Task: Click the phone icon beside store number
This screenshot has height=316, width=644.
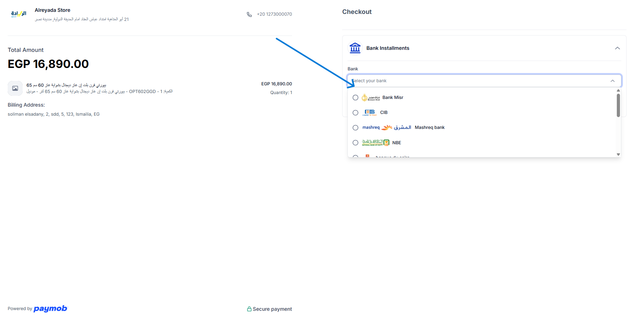Action: (x=249, y=14)
